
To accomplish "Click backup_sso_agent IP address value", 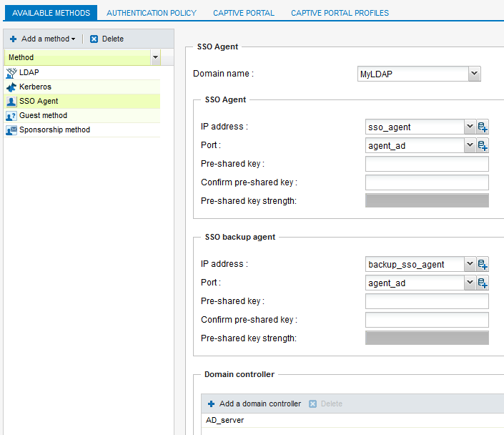I will (x=406, y=265).
